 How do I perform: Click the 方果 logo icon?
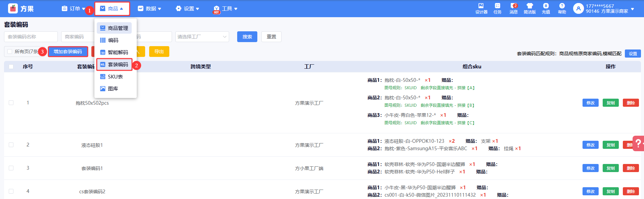(13, 8)
